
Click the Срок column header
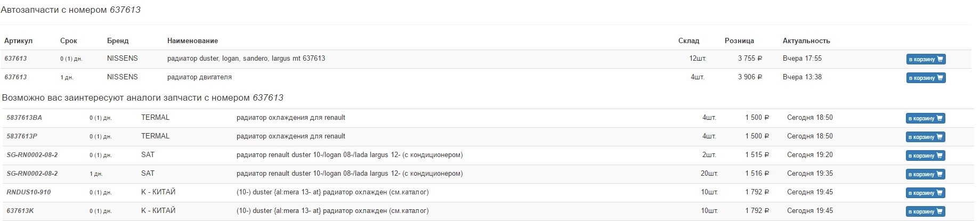click(69, 41)
